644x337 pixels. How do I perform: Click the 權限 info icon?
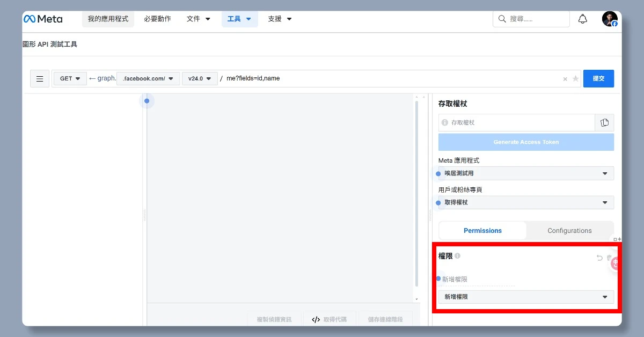(x=457, y=256)
